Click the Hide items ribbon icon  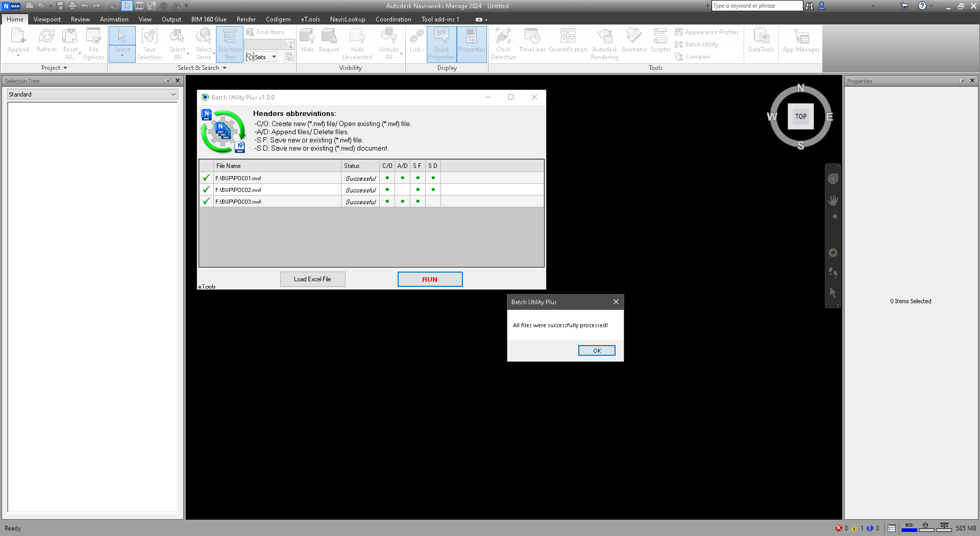pyautogui.click(x=307, y=40)
